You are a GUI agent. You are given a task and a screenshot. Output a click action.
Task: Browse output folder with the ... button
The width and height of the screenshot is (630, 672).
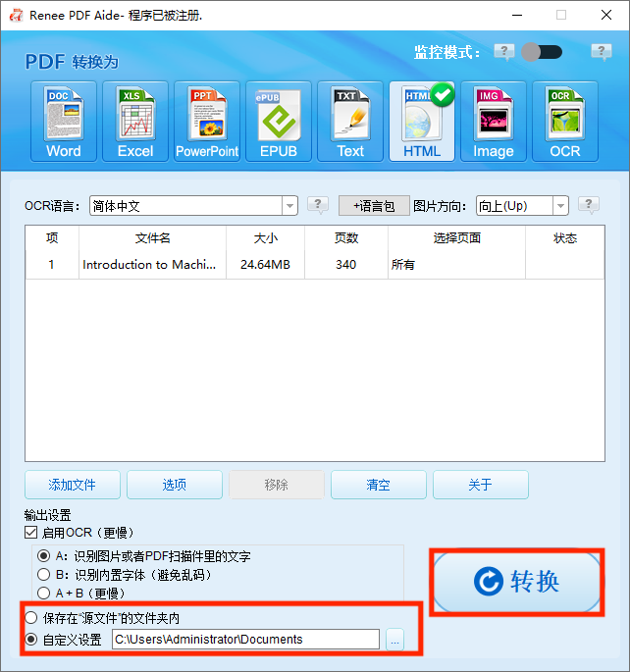394,640
